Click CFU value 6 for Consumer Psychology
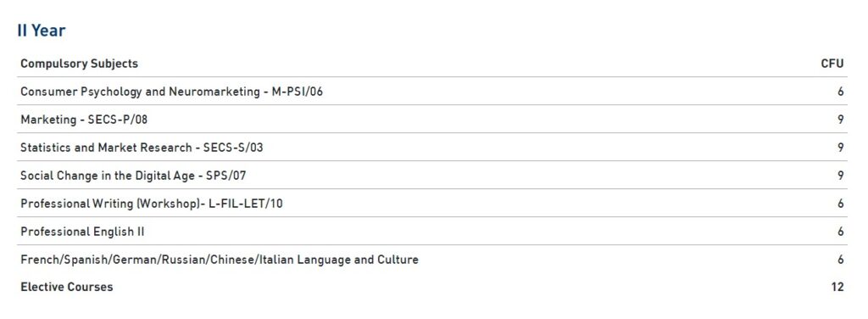This screenshot has width=868, height=319. (841, 92)
